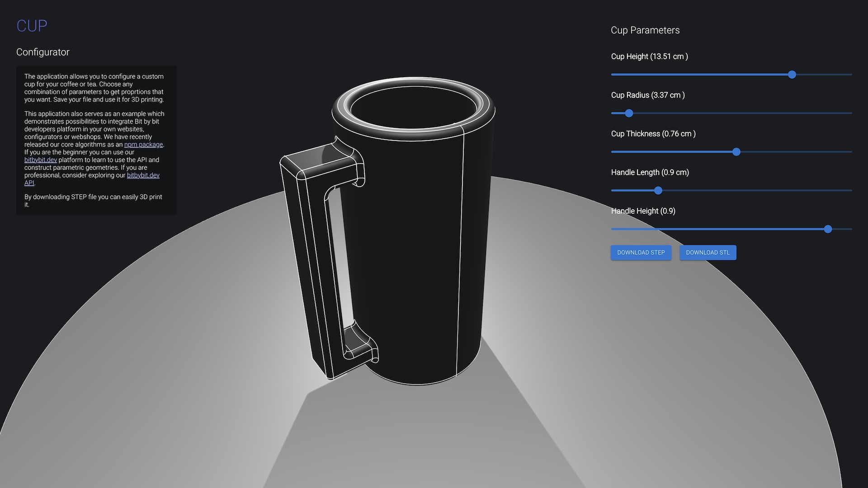Click the Cup Radius slider handle
868x488 pixels.
(x=629, y=113)
